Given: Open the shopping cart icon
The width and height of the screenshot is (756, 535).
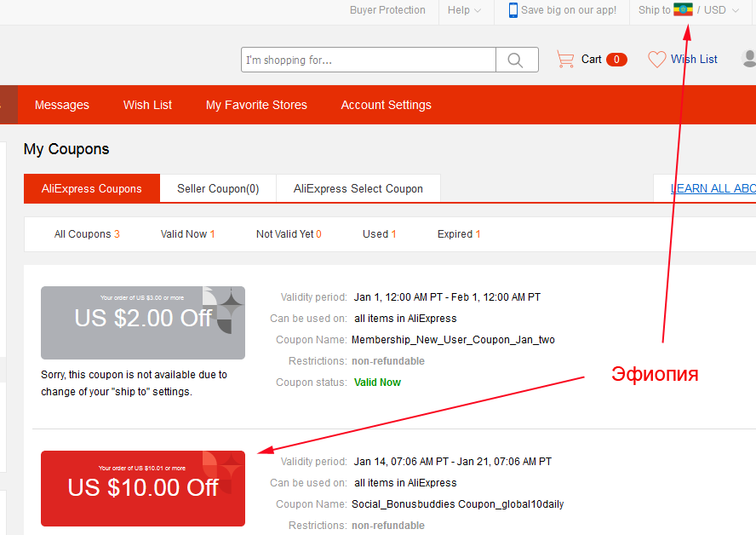Looking at the screenshot, I should tap(565, 60).
